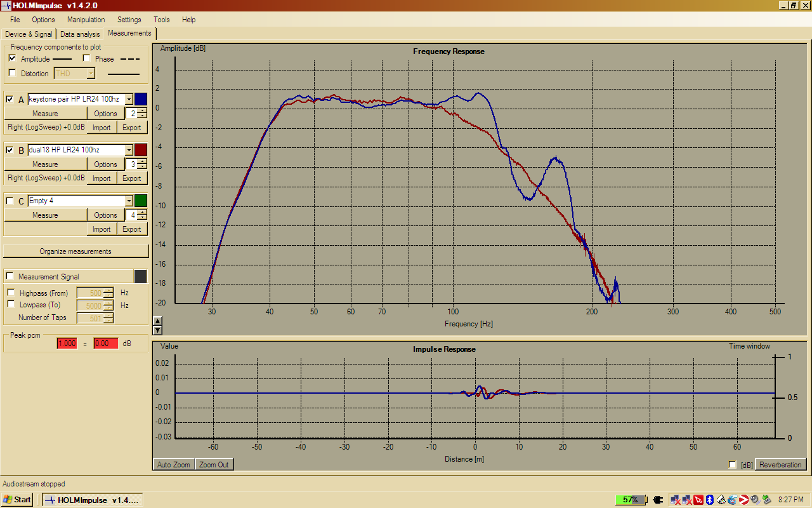Select the Measurements tab
The height and width of the screenshot is (508, 812).
click(129, 33)
